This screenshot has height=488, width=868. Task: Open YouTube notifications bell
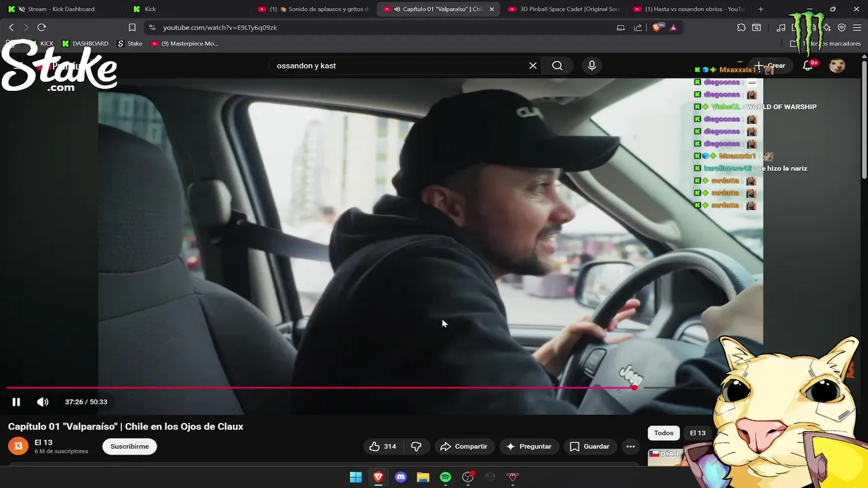(x=808, y=66)
